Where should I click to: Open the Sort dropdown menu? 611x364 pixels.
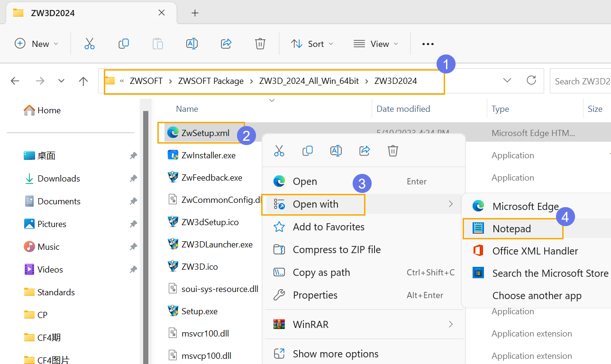tap(312, 44)
